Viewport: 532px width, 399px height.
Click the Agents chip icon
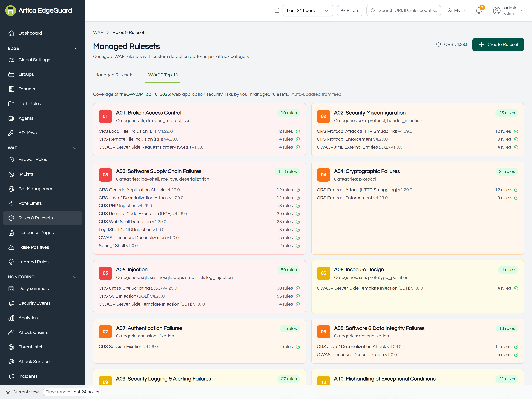(x=11, y=118)
